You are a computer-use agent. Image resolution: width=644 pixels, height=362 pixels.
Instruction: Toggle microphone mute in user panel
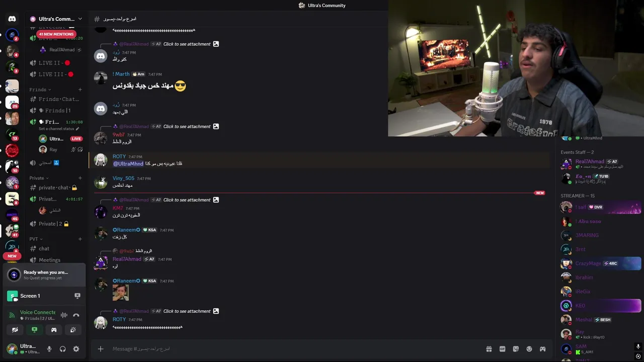(x=49, y=349)
